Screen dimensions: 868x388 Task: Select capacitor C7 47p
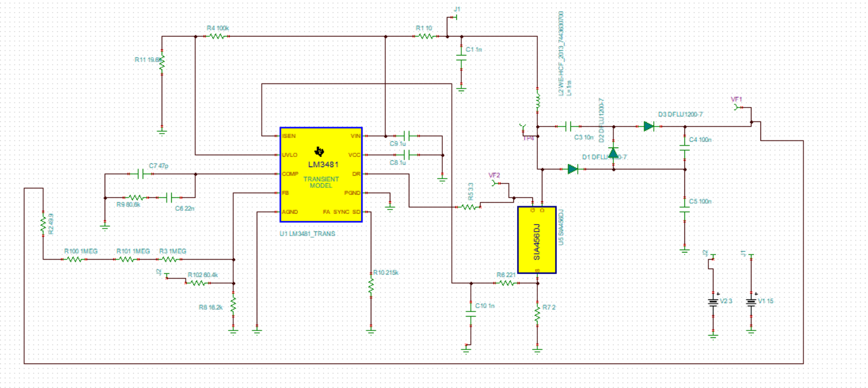[x=141, y=173]
